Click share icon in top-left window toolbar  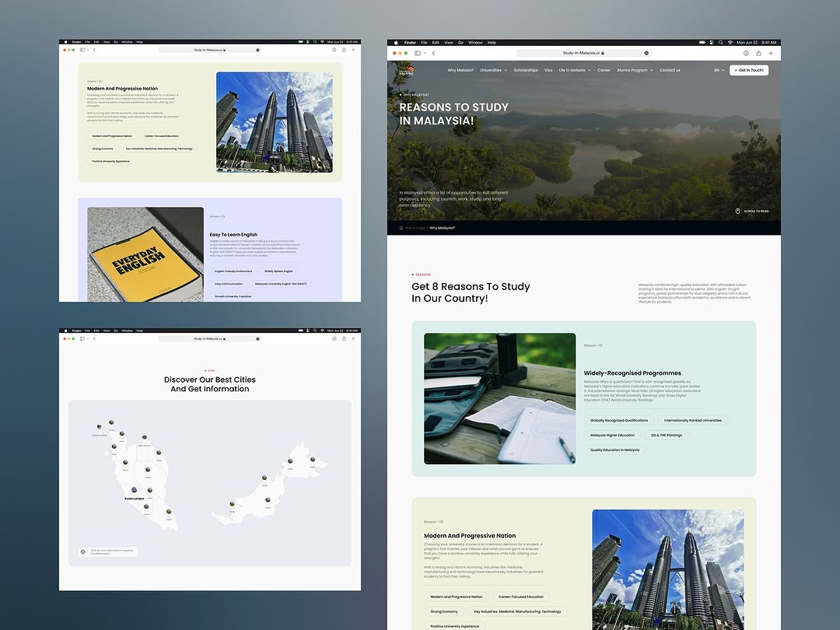click(x=344, y=50)
